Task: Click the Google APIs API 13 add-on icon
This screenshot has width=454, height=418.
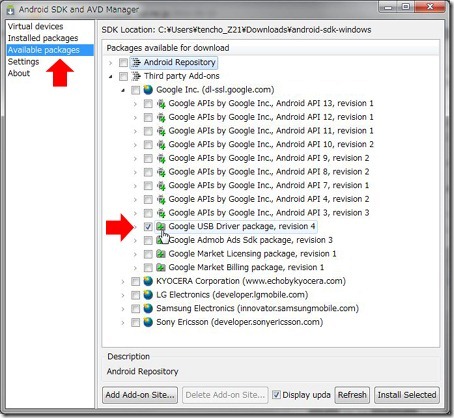Action: (x=161, y=104)
